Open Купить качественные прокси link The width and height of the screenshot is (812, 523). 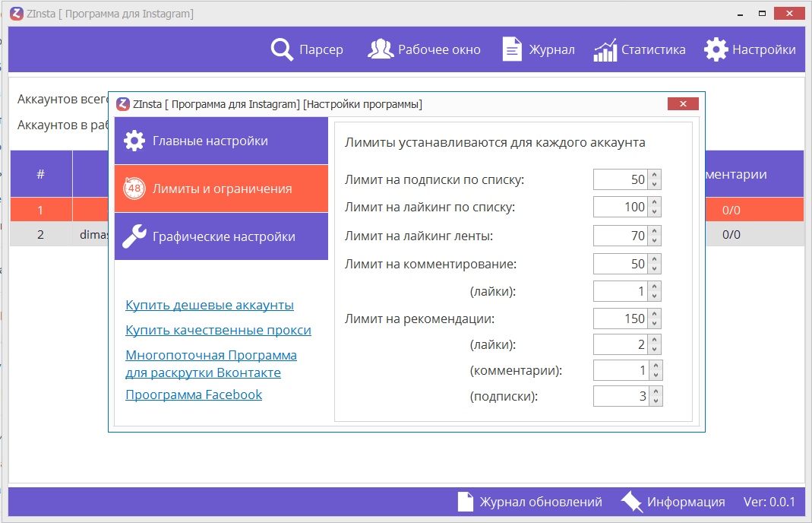tap(218, 330)
